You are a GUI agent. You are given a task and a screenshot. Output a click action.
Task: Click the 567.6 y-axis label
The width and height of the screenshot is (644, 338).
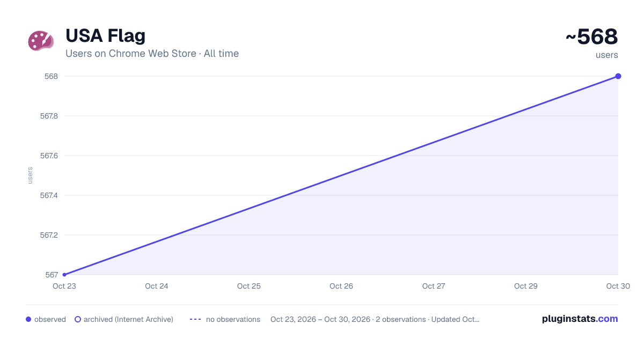(49, 156)
